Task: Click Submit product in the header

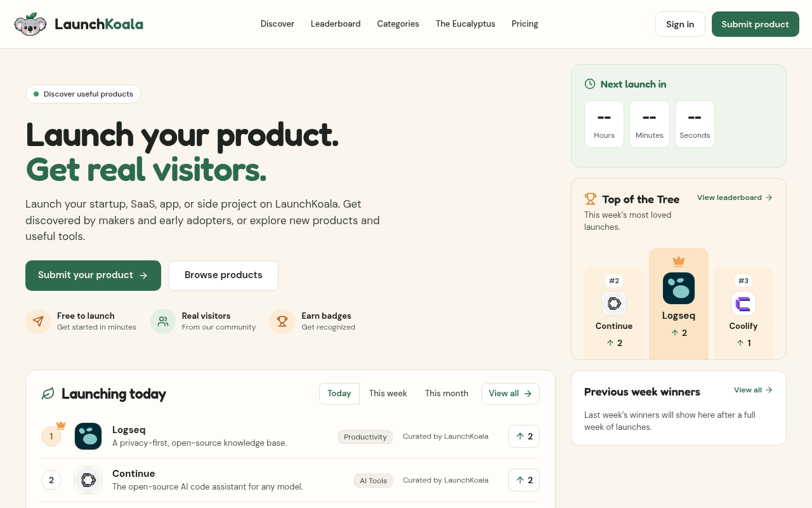Action: (x=755, y=24)
